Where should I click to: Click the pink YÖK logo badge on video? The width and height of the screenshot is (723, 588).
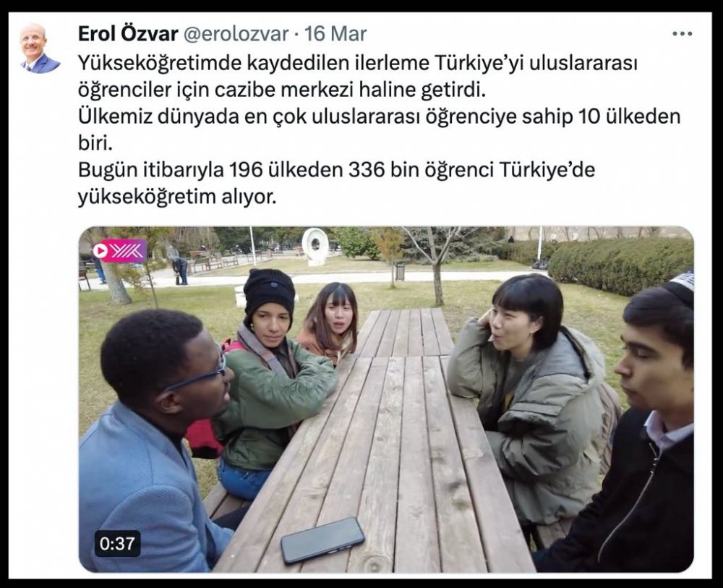[119, 250]
